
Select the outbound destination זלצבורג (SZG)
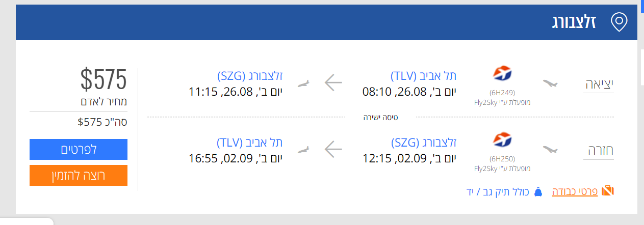tap(250, 76)
